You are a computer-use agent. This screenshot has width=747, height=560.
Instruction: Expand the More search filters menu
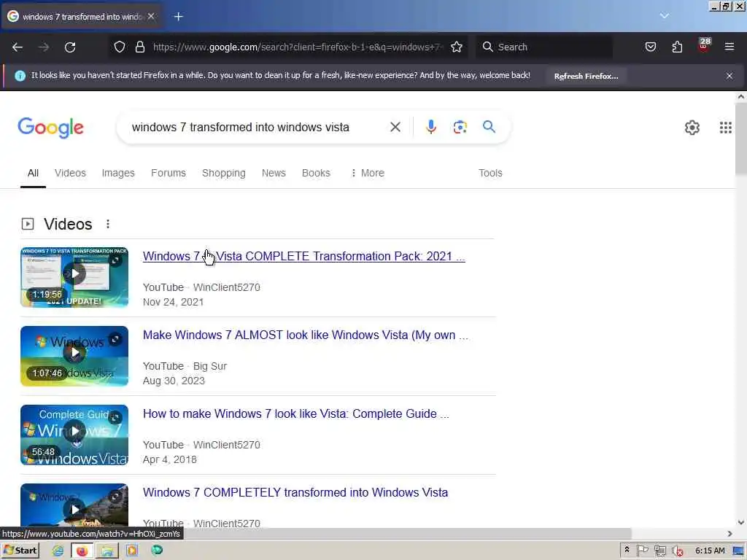(x=368, y=173)
